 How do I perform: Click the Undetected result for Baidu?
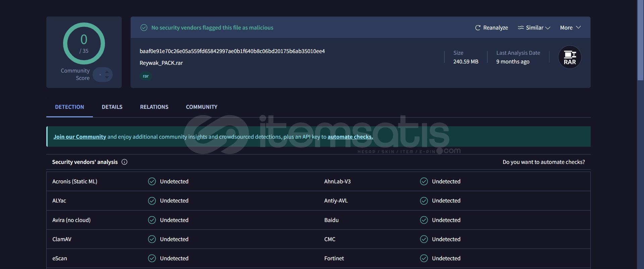tap(446, 220)
